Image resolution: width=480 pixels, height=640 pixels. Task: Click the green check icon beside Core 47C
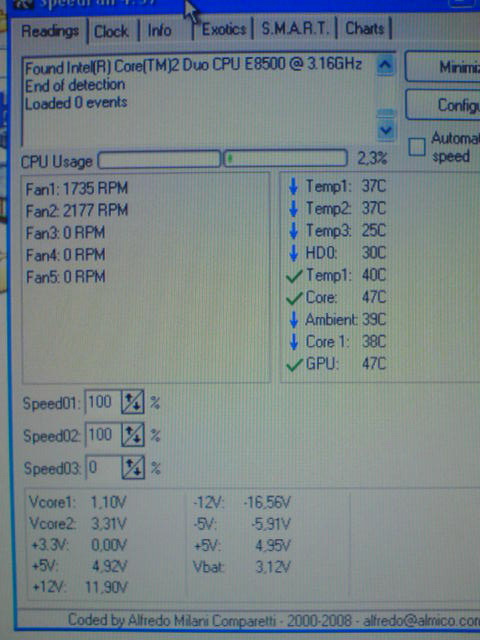pyautogui.click(x=294, y=298)
